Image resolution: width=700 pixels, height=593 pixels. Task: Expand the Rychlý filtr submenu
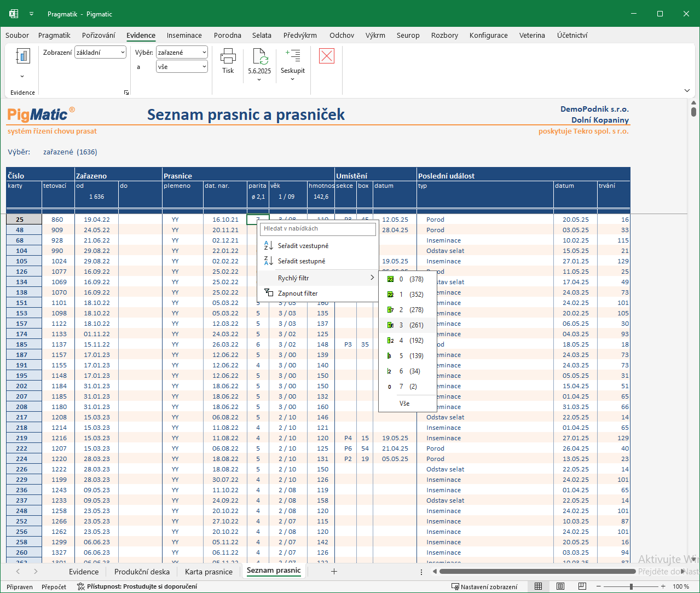318,278
